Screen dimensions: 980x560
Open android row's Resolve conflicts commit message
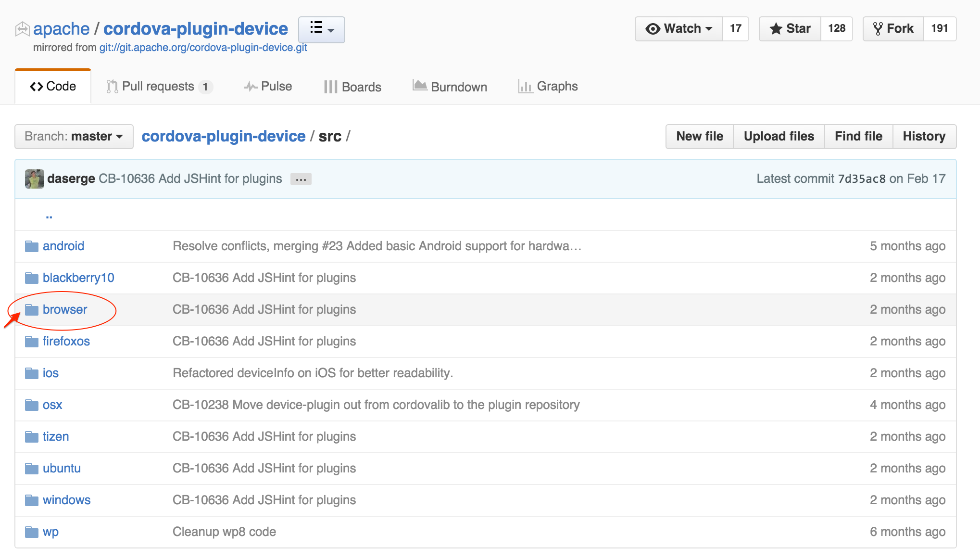tap(377, 246)
